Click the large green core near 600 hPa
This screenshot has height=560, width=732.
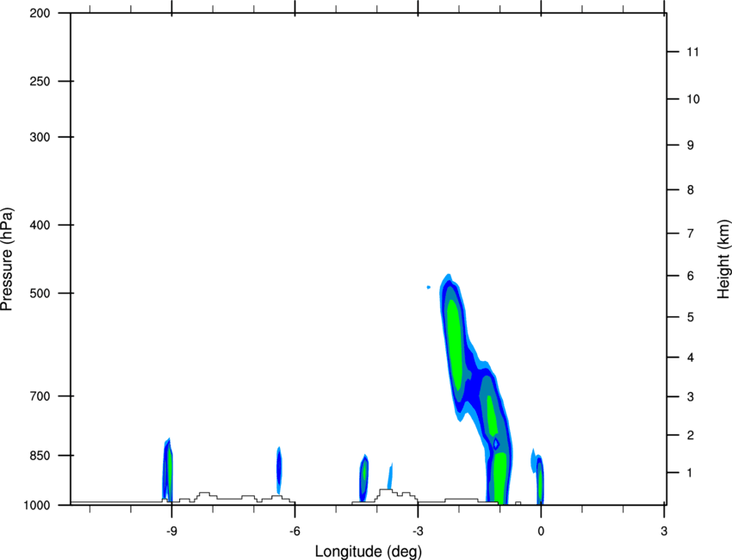(x=455, y=345)
